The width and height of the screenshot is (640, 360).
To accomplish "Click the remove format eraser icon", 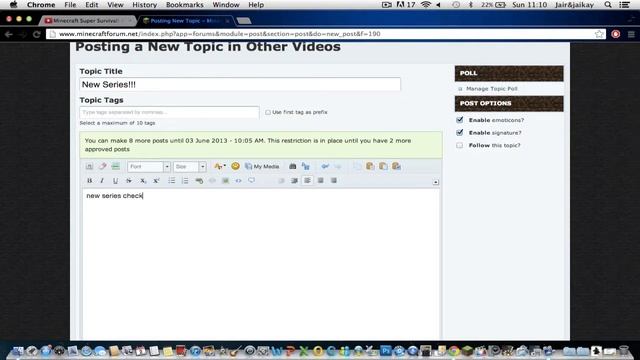I will [102, 166].
